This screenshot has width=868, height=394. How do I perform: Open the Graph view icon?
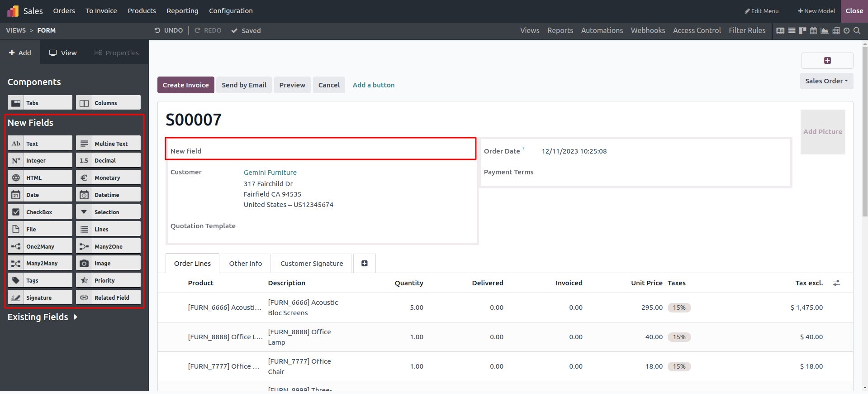(825, 30)
